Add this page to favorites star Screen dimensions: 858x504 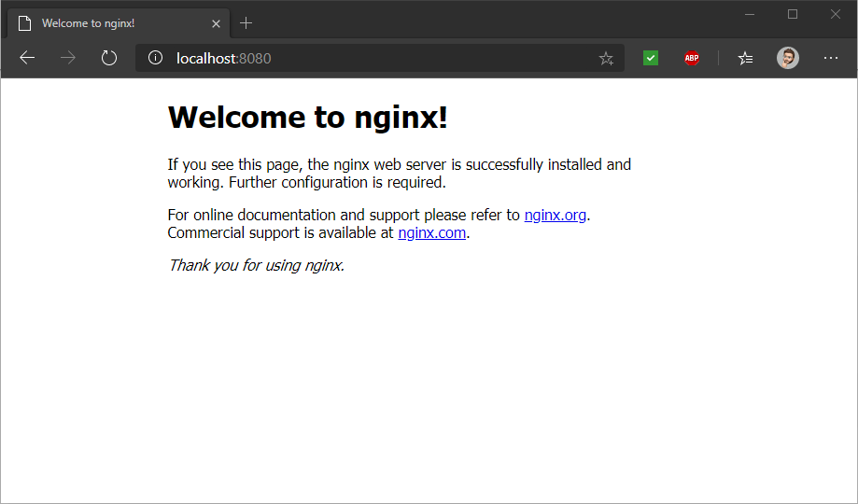tap(606, 58)
